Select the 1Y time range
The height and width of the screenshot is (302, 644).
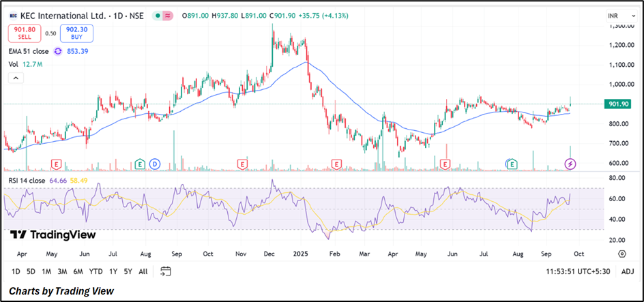click(x=113, y=271)
